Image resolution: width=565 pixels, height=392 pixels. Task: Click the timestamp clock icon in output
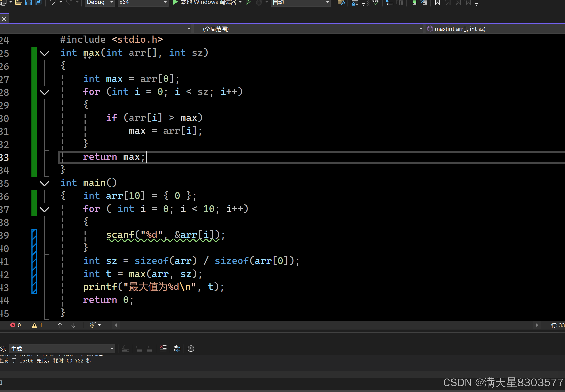pos(191,348)
